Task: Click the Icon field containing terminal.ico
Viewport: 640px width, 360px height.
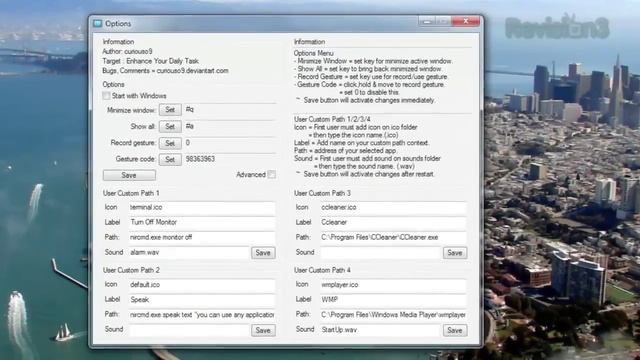Action: point(202,207)
